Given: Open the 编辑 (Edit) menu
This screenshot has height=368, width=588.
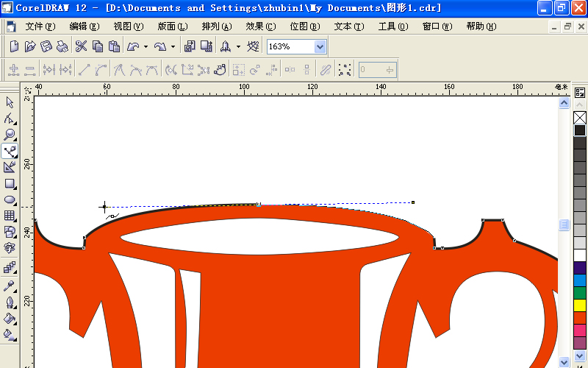Looking at the screenshot, I should [x=85, y=26].
